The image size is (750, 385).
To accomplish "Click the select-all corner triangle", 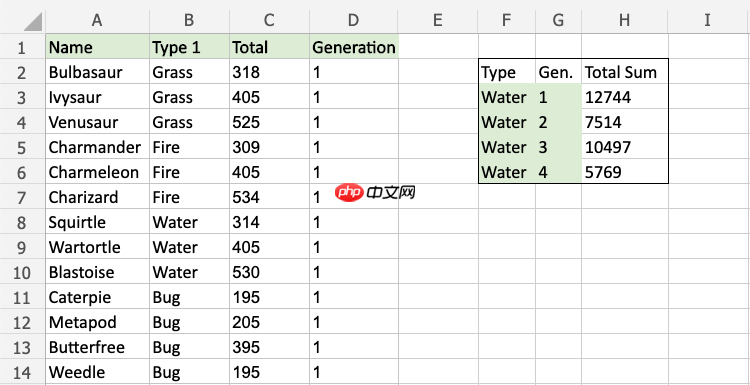I will 33,22.
